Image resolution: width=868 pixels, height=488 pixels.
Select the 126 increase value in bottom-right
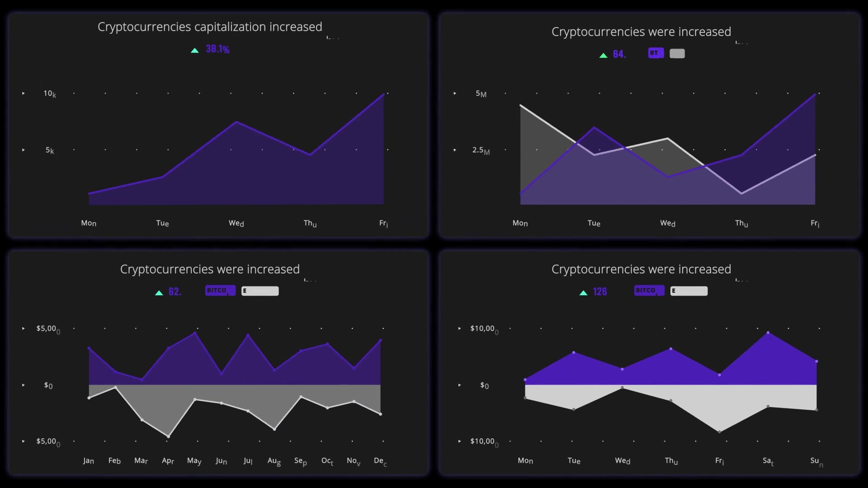point(599,291)
